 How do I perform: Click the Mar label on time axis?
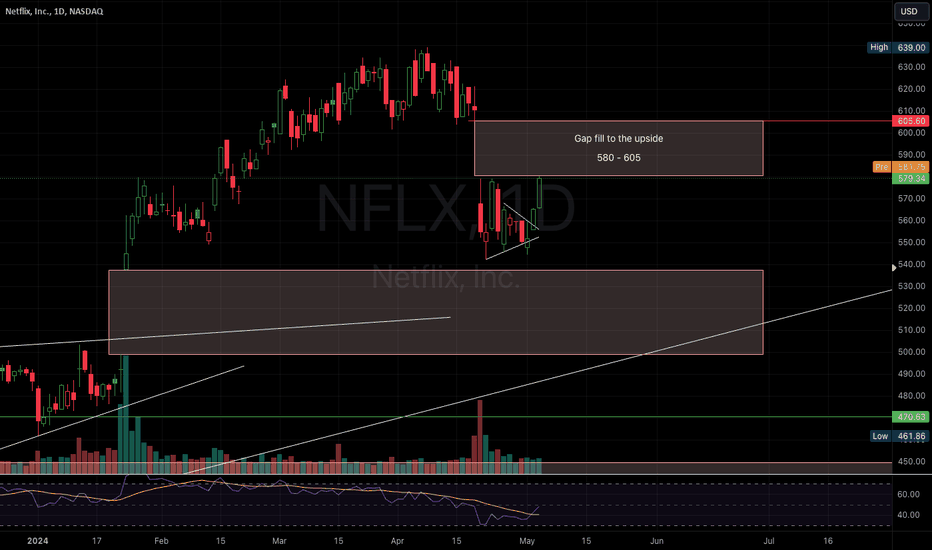point(279,541)
